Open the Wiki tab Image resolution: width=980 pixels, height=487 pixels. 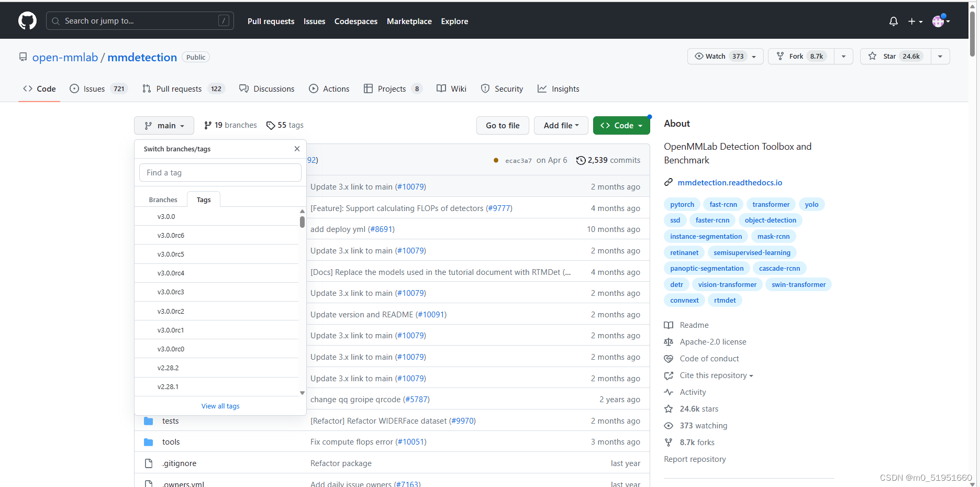(x=451, y=89)
